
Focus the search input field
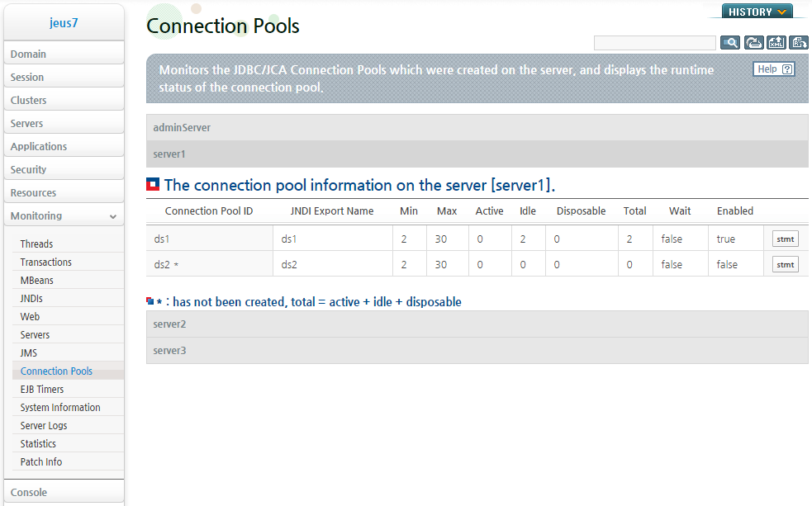(x=654, y=43)
